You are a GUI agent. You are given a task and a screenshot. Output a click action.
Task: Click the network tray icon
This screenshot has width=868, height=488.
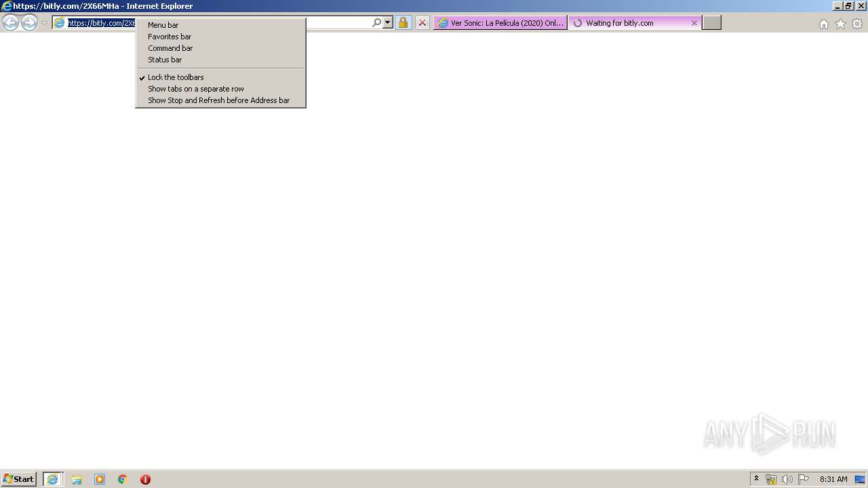(771, 479)
